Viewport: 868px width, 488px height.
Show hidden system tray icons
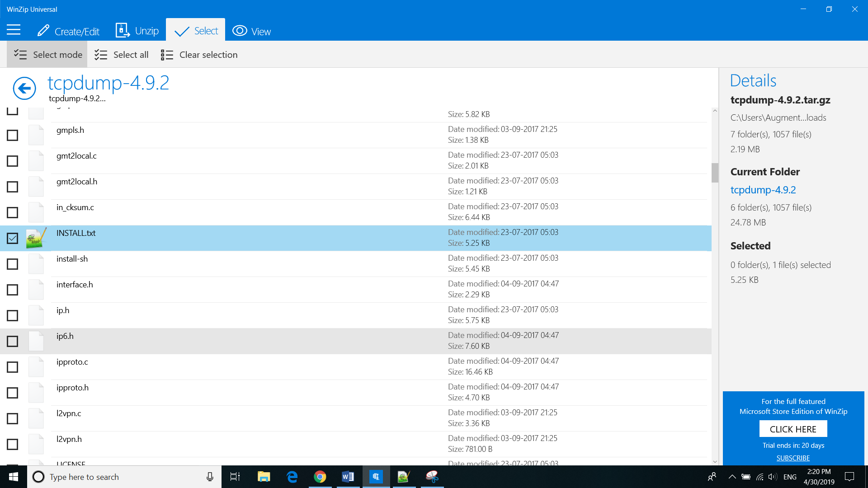pyautogui.click(x=732, y=477)
